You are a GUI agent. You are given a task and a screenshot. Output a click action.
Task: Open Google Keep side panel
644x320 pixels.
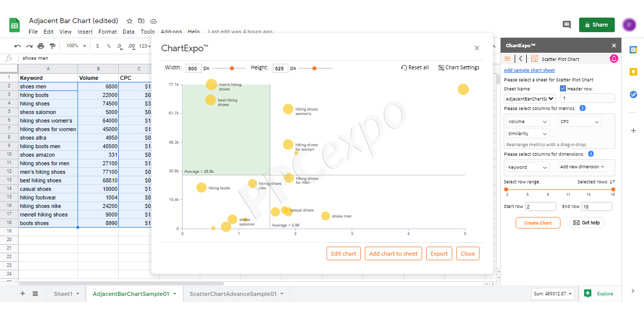coord(633,72)
